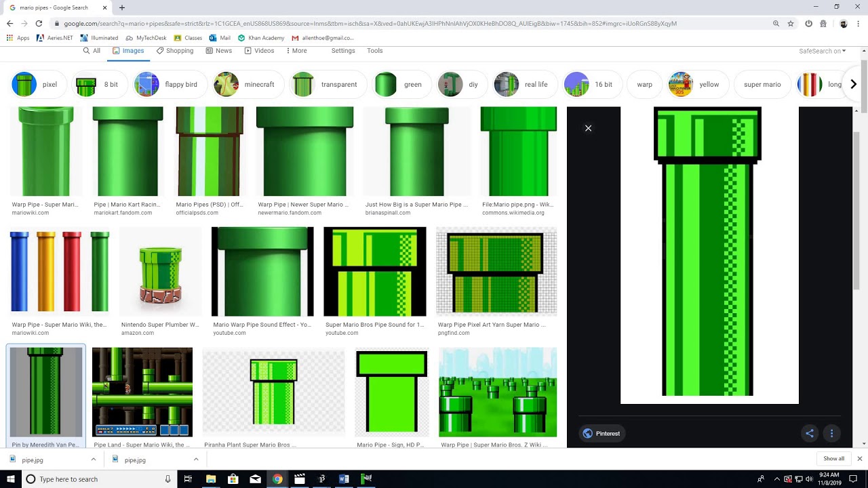Viewport: 868px width, 488px height.
Task: Share the previewed pipe image
Action: point(809,434)
